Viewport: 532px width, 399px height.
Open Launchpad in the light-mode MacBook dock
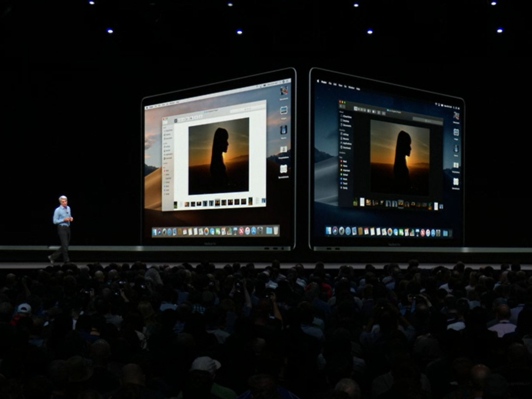pos(164,232)
